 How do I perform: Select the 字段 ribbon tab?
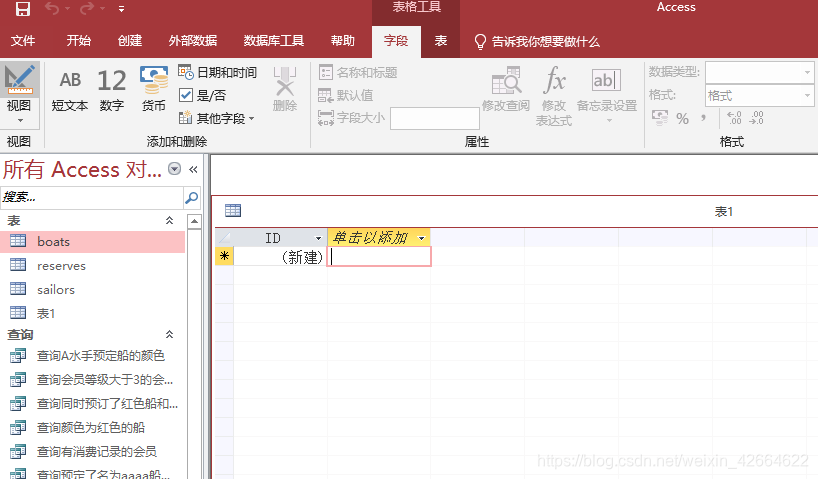point(396,41)
